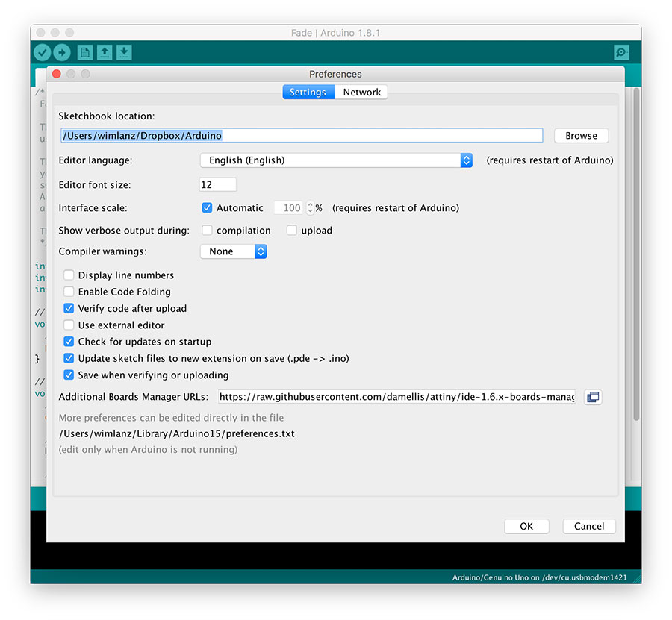Click the Editor font size field
The height and width of the screenshot is (620, 672).
pos(218,184)
